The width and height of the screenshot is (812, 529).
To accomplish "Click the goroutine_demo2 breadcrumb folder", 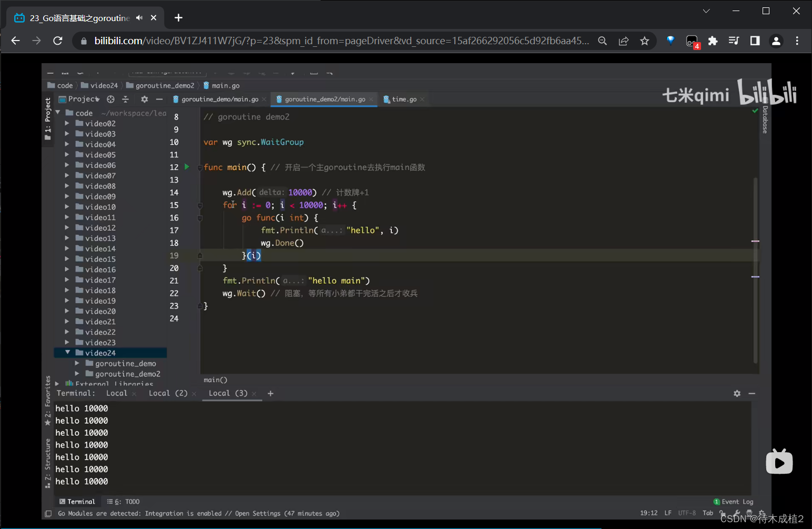I will click(x=160, y=85).
